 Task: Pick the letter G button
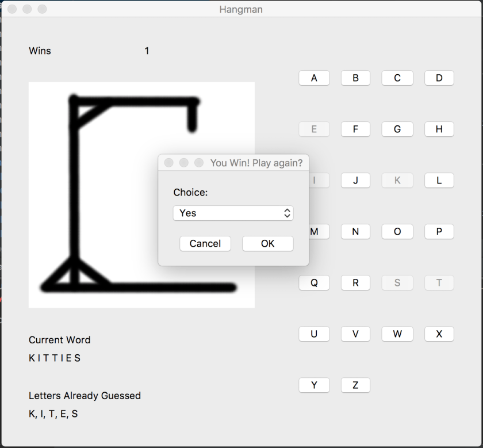tap(397, 129)
